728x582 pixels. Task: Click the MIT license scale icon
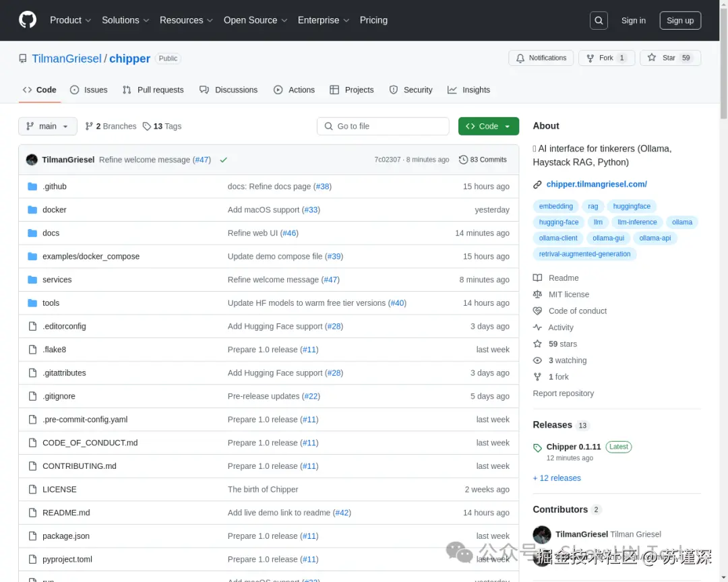537,294
